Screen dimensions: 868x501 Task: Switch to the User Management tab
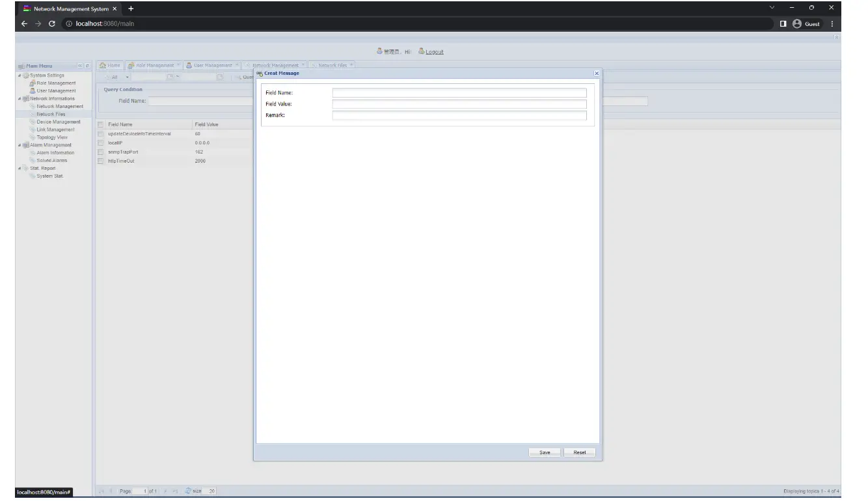pos(212,65)
